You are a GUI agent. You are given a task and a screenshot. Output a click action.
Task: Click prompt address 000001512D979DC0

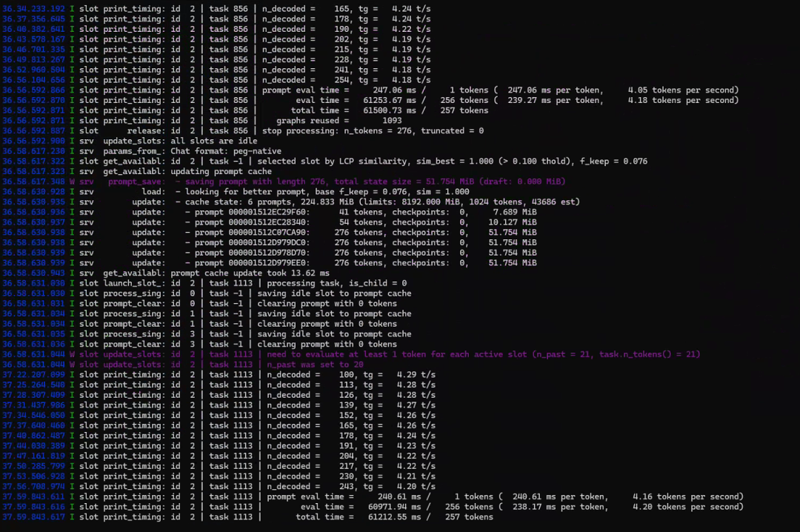point(269,243)
